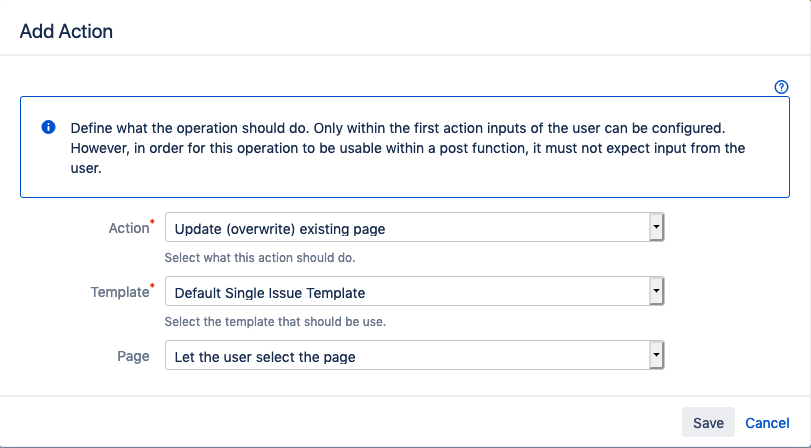Click the Template field label
The width and height of the screenshot is (811, 448).
pyautogui.click(x=118, y=292)
